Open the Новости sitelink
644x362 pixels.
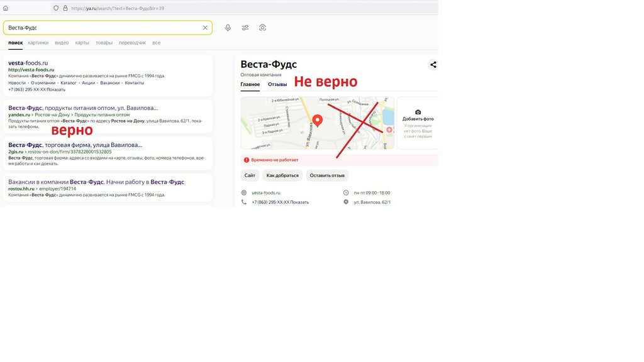pos(17,83)
